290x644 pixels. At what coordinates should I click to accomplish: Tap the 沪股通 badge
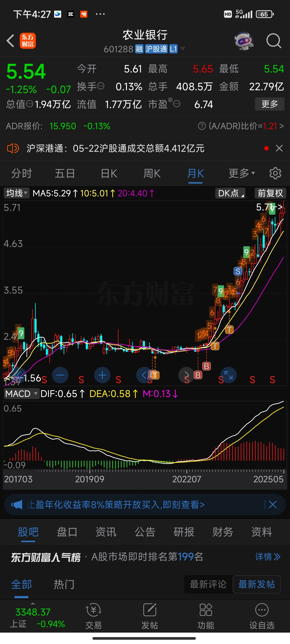(156, 49)
